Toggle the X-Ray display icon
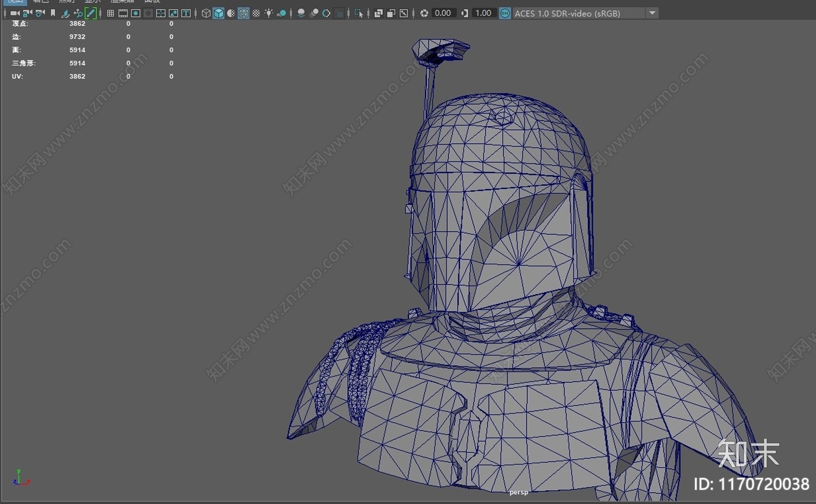Screen dimensions: 816x504 [378, 13]
